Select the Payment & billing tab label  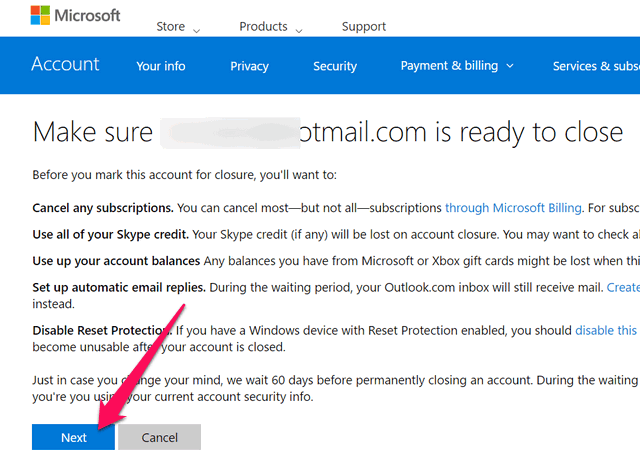pyautogui.click(x=449, y=66)
